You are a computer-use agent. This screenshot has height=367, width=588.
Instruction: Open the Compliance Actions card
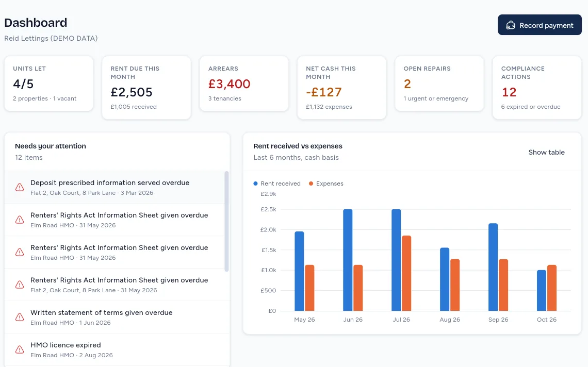(537, 88)
